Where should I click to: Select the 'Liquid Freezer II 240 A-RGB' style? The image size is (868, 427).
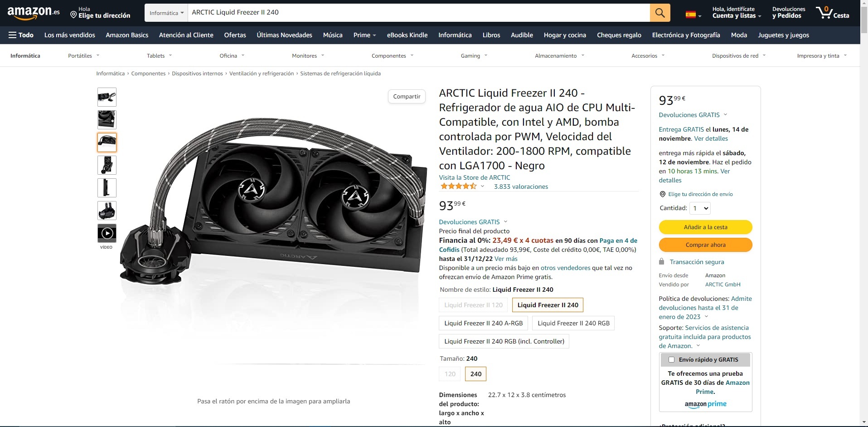pos(483,323)
